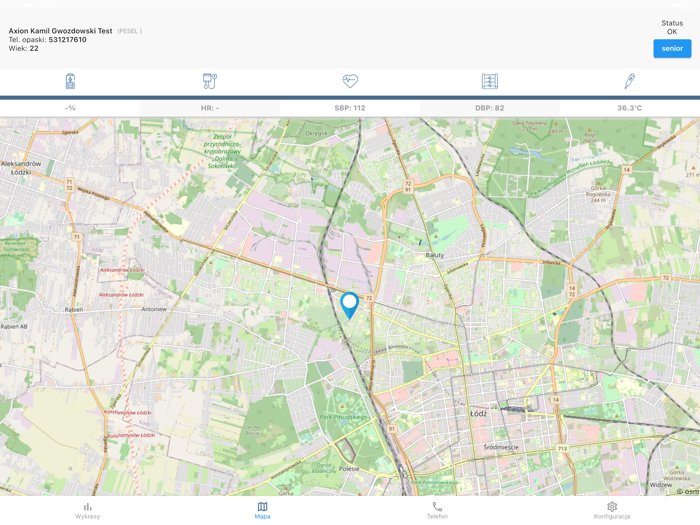Open the battery level icon
Image resolution: width=700 pixels, height=525 pixels.
pyautogui.click(x=70, y=81)
